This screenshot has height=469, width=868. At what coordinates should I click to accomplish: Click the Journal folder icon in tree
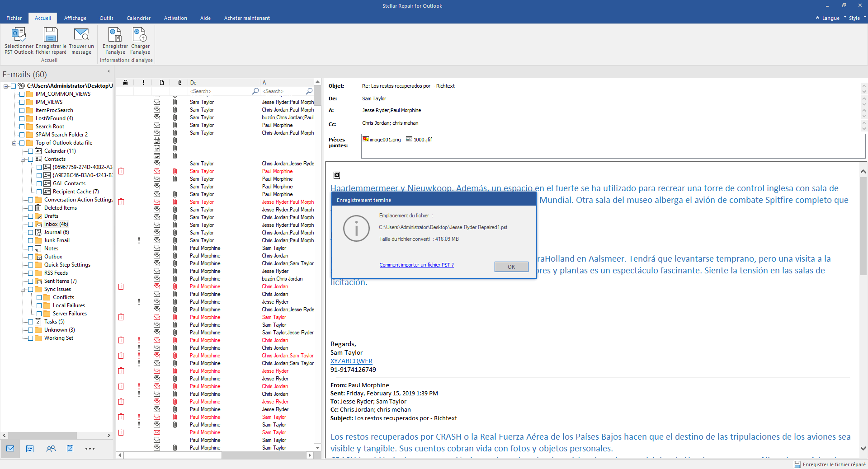pos(38,232)
